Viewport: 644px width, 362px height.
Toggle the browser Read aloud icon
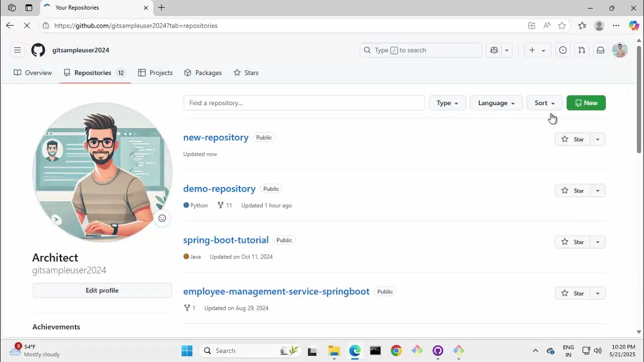(547, 26)
